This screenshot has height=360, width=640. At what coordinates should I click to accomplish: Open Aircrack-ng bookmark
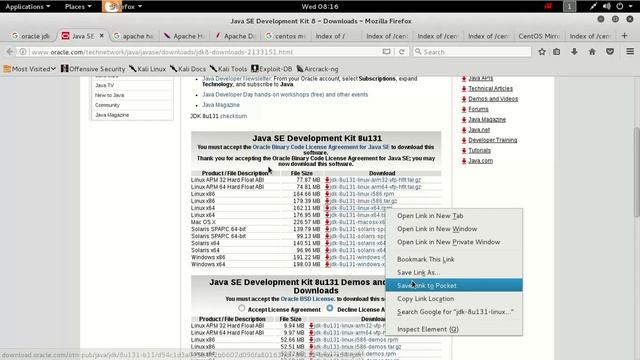point(318,69)
